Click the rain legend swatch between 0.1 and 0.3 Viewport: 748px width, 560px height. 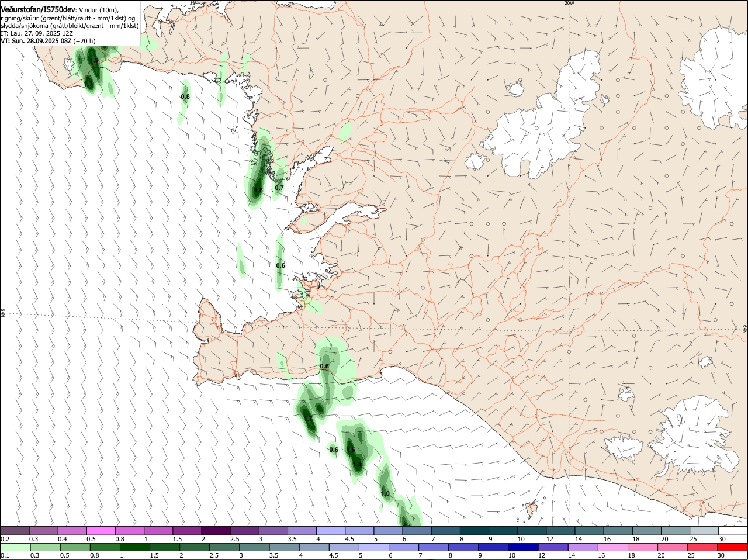(15, 547)
